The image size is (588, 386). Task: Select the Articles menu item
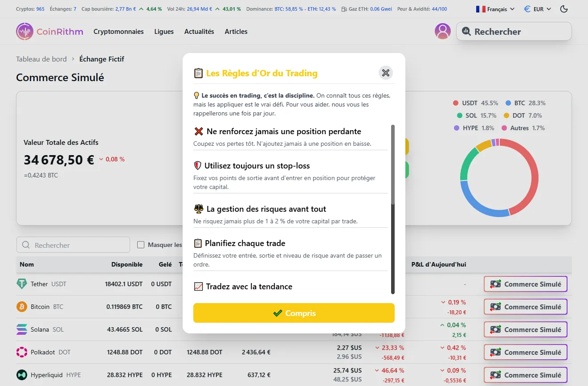(x=236, y=31)
